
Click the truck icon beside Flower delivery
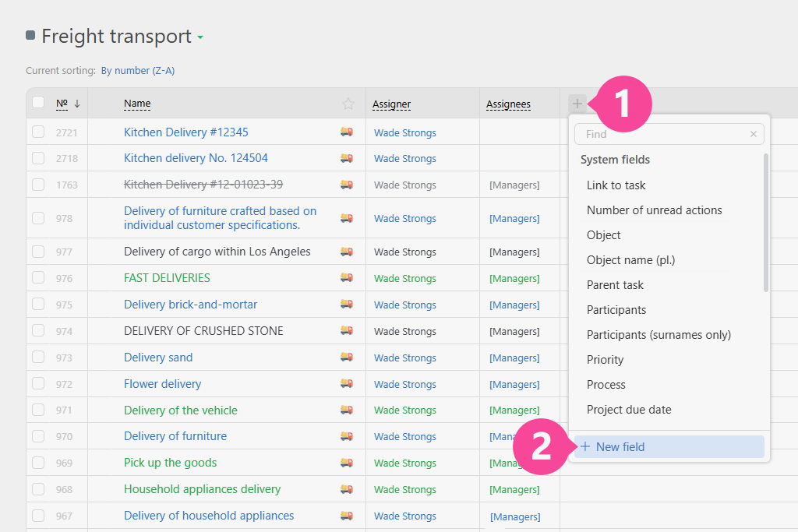(347, 383)
